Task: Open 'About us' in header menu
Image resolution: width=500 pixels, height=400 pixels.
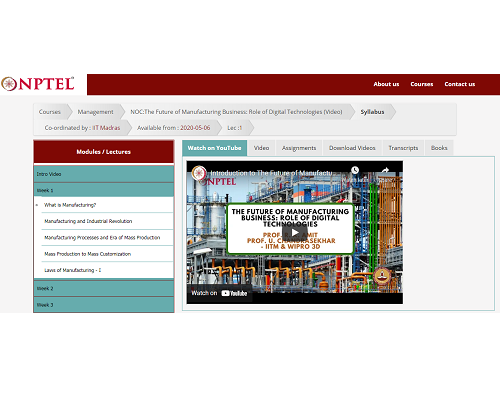Action: tap(386, 84)
